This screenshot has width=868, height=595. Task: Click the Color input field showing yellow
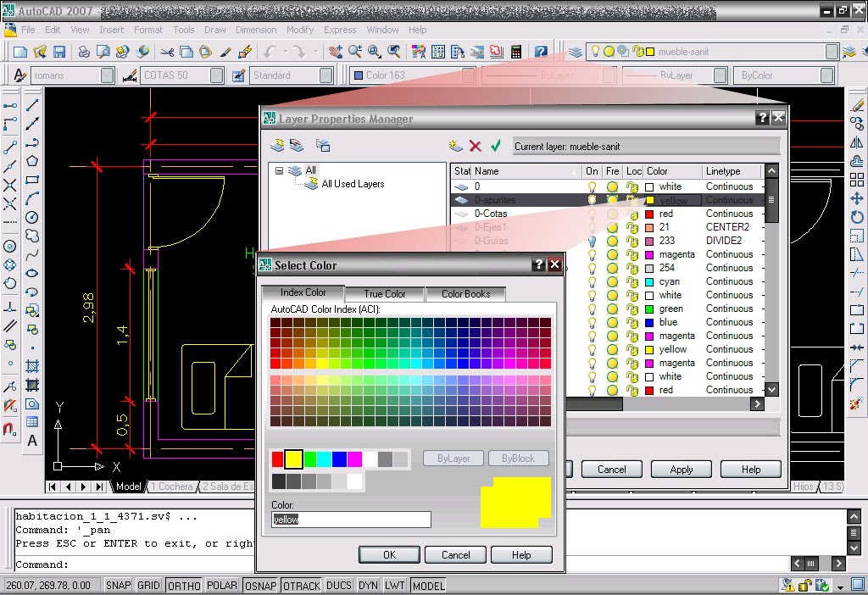(x=350, y=520)
